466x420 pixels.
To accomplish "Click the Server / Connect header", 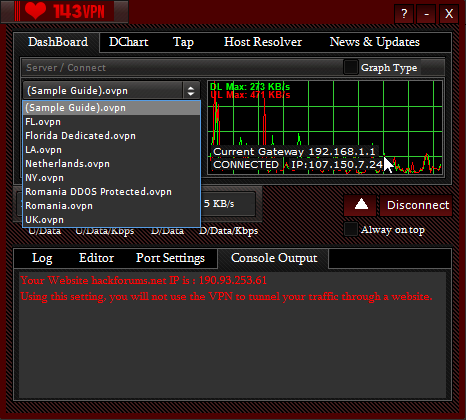I will [x=66, y=68].
